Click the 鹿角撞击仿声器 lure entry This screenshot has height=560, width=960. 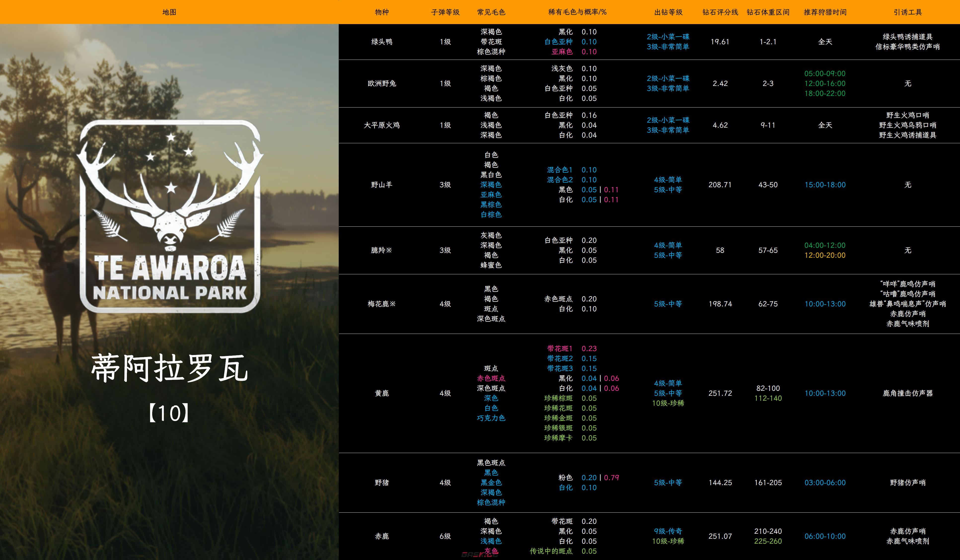pos(907,393)
